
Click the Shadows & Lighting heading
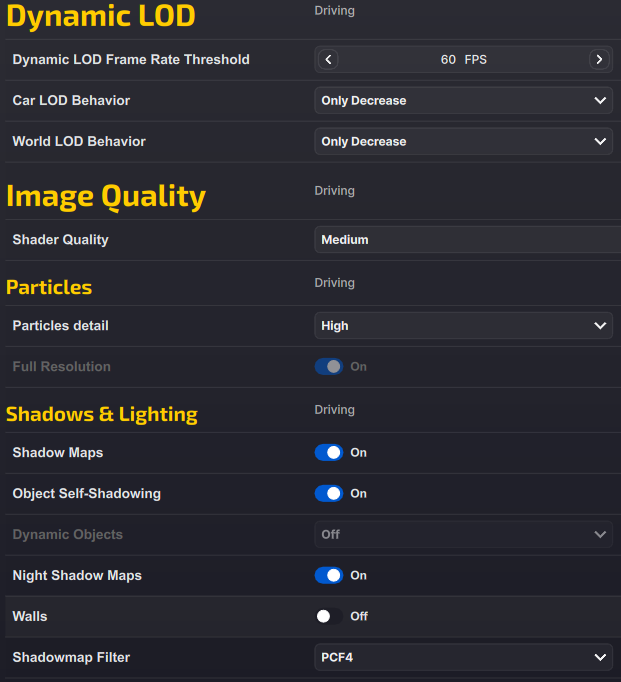pyautogui.click(x=102, y=415)
